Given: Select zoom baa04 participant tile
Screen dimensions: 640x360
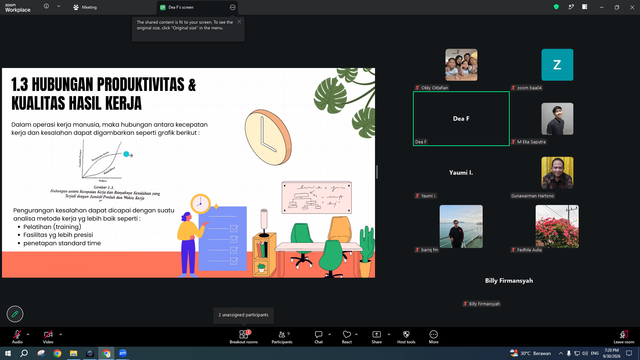Looking at the screenshot, I should (557, 65).
